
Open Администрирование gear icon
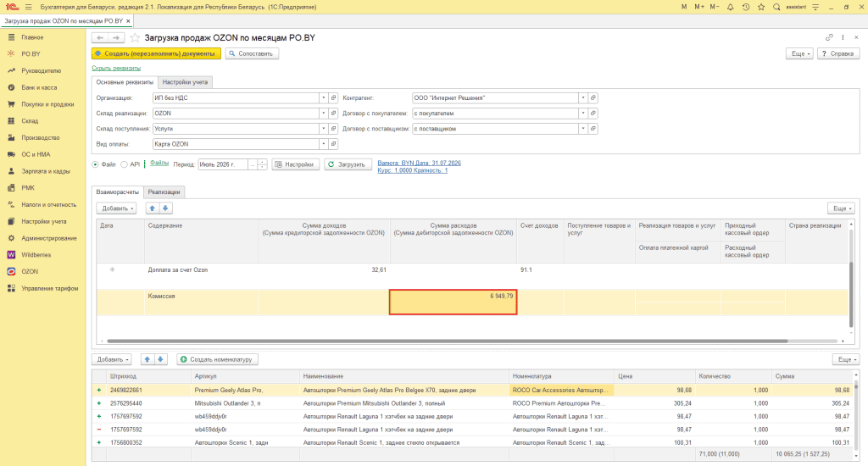point(11,238)
